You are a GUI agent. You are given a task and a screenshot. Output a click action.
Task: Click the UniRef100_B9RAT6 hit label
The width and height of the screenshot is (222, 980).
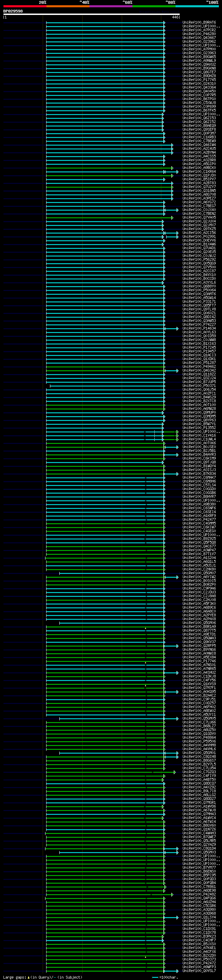pyautogui.click(x=199, y=23)
